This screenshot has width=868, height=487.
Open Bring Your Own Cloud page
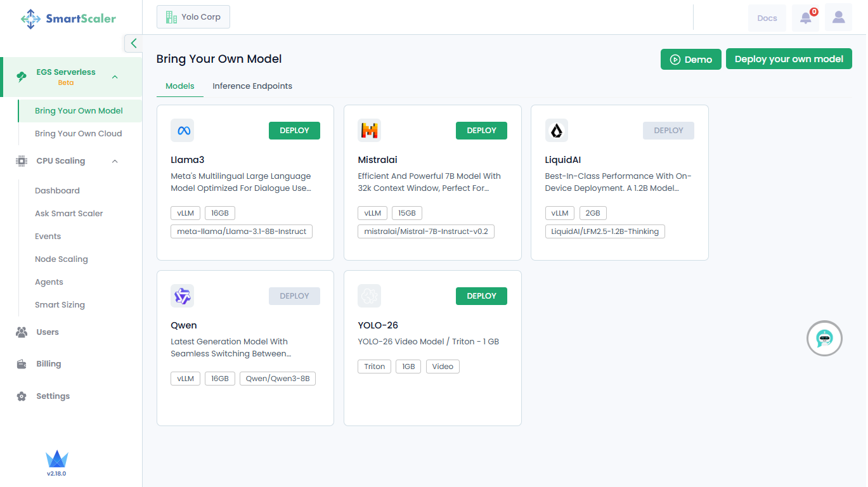pos(79,134)
